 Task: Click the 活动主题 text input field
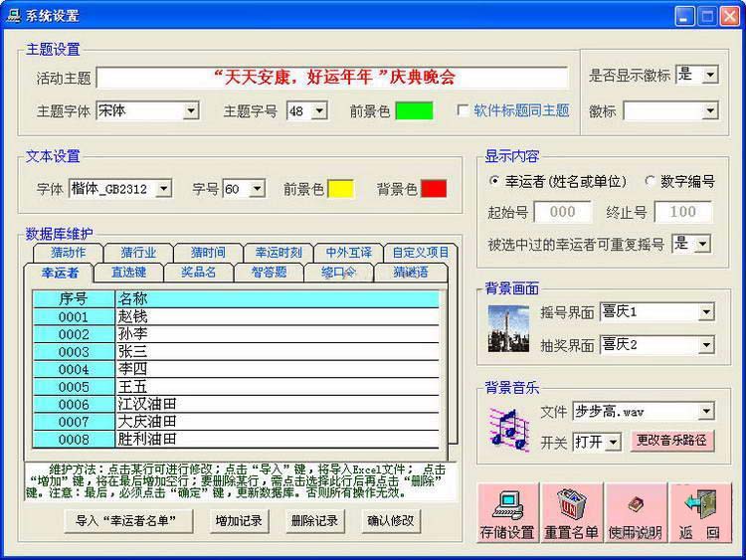(332, 78)
